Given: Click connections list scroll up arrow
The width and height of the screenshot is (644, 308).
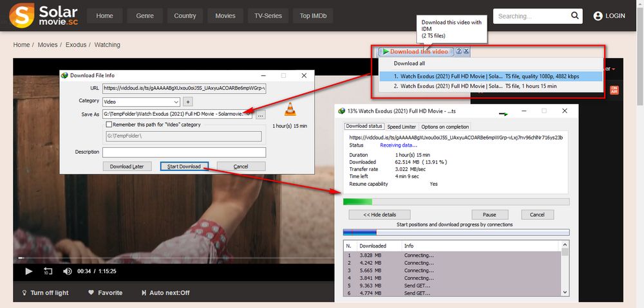Looking at the screenshot, I should pos(565,245).
